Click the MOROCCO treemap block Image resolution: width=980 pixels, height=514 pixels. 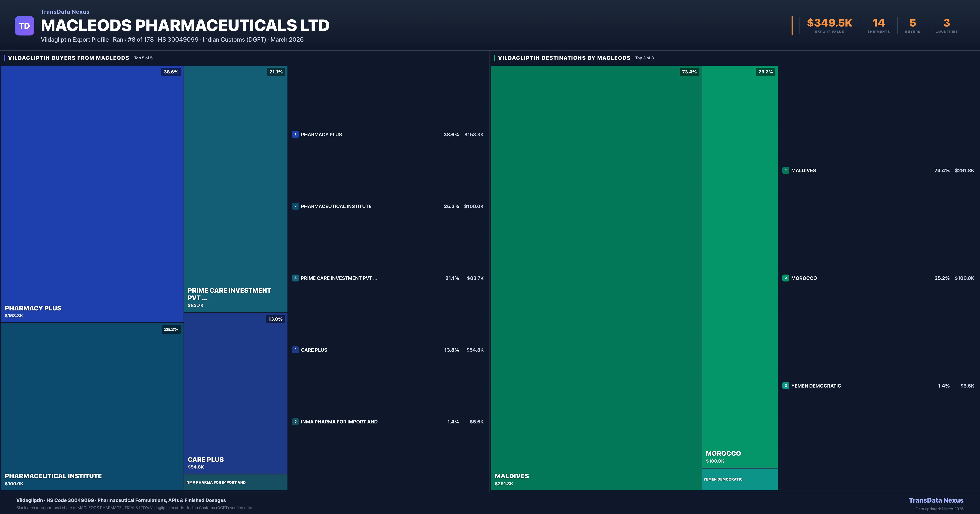pos(739,266)
